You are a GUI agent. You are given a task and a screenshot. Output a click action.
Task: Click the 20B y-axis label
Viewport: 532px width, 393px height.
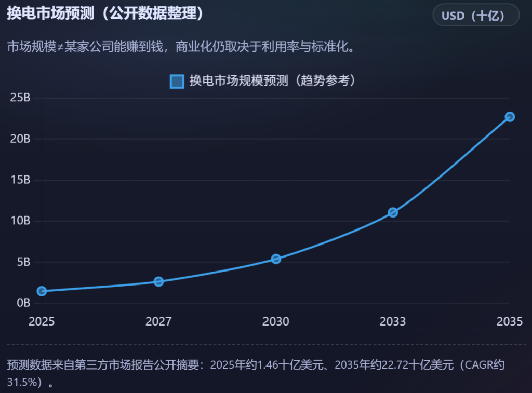20,139
